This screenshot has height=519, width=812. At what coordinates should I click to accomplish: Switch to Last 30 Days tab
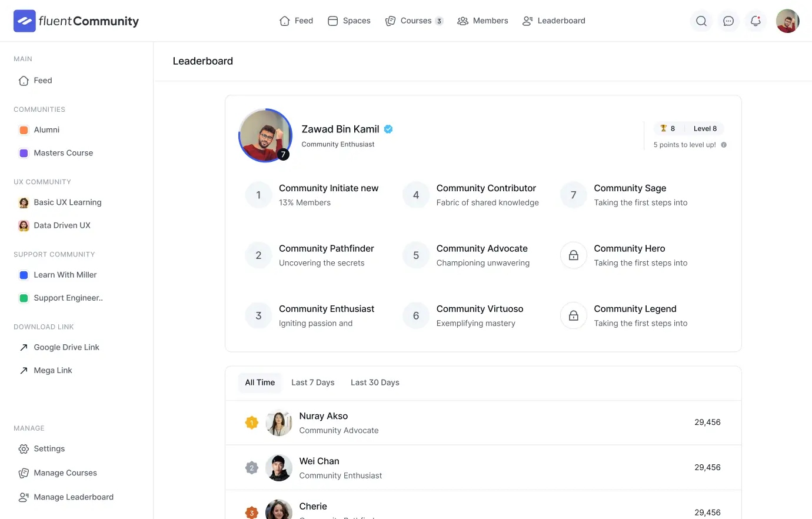pos(375,382)
